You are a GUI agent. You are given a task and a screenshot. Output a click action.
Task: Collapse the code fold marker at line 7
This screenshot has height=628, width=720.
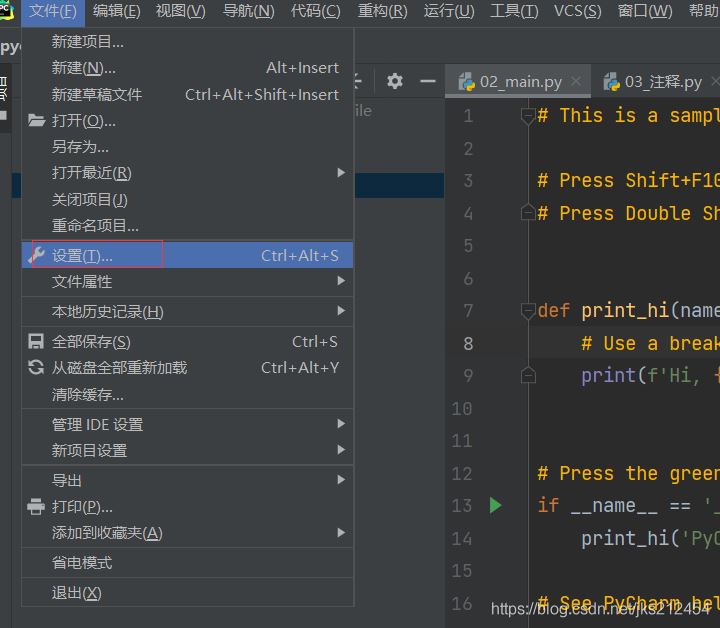[x=528, y=310]
